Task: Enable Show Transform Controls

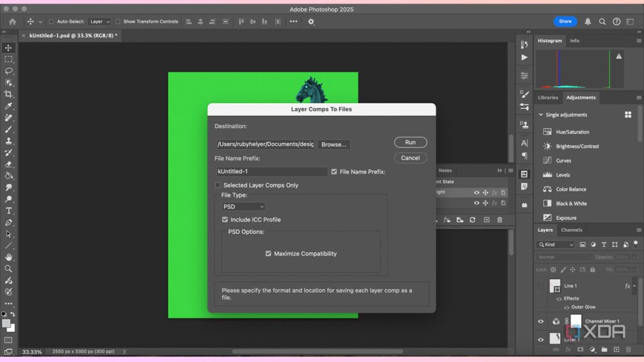Action: click(x=118, y=21)
